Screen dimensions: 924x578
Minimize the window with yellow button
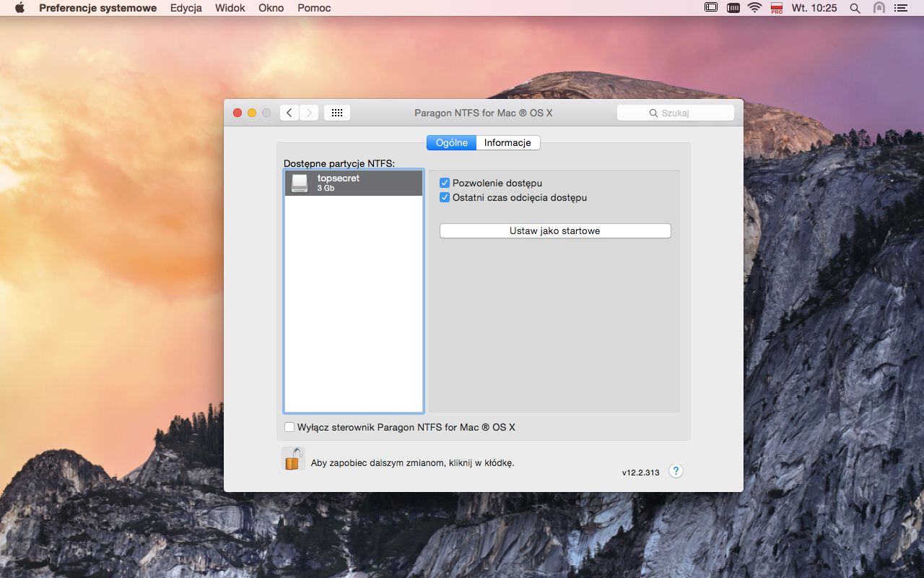252,113
